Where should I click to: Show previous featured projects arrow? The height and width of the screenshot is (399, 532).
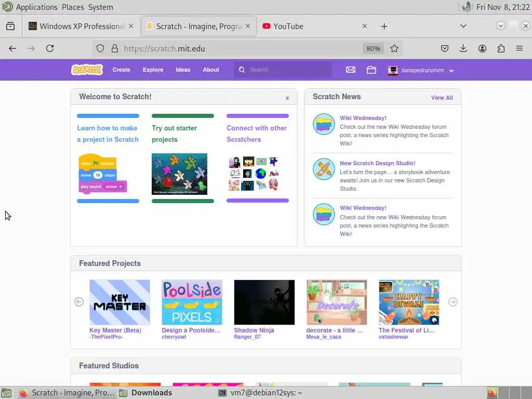coord(79,302)
